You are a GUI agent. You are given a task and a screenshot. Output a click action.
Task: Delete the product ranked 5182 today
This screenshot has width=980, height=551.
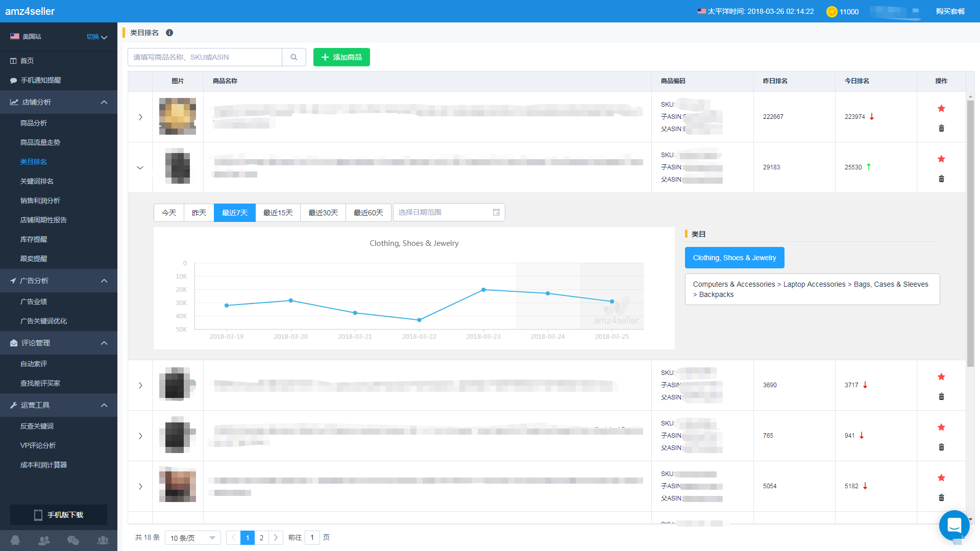pyautogui.click(x=941, y=497)
